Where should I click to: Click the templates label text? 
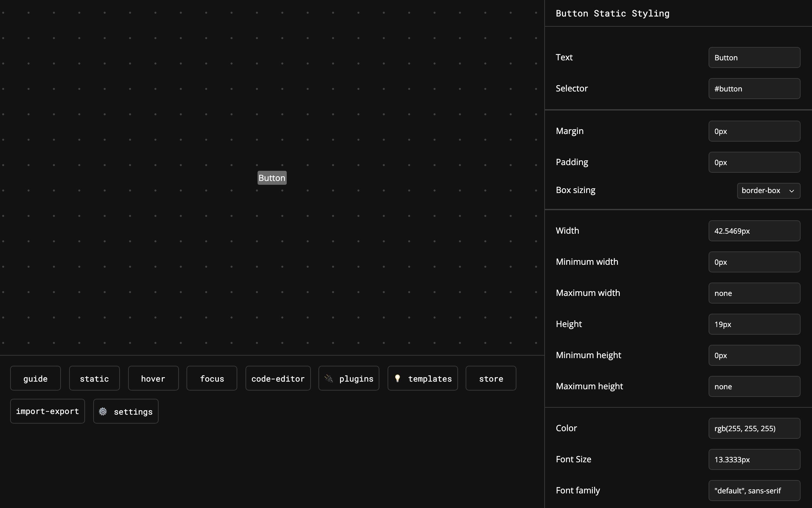tap(430, 379)
